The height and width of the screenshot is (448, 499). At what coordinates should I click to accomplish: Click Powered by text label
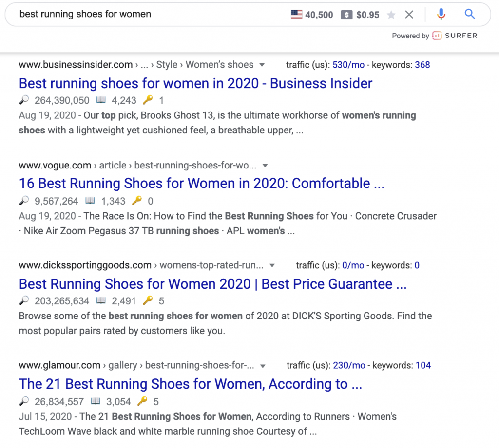(x=410, y=36)
